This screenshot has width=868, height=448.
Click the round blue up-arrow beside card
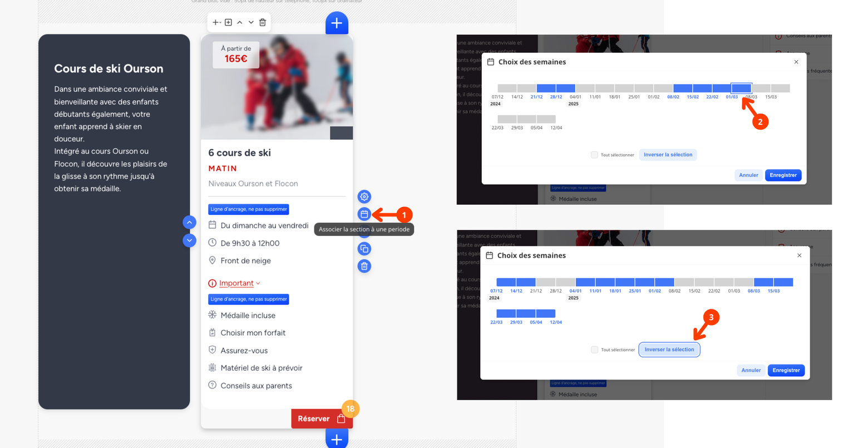(190, 222)
